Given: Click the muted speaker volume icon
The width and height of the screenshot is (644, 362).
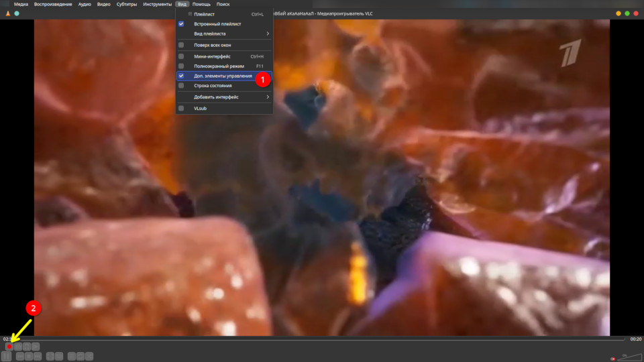Looking at the screenshot, I should (x=613, y=358).
